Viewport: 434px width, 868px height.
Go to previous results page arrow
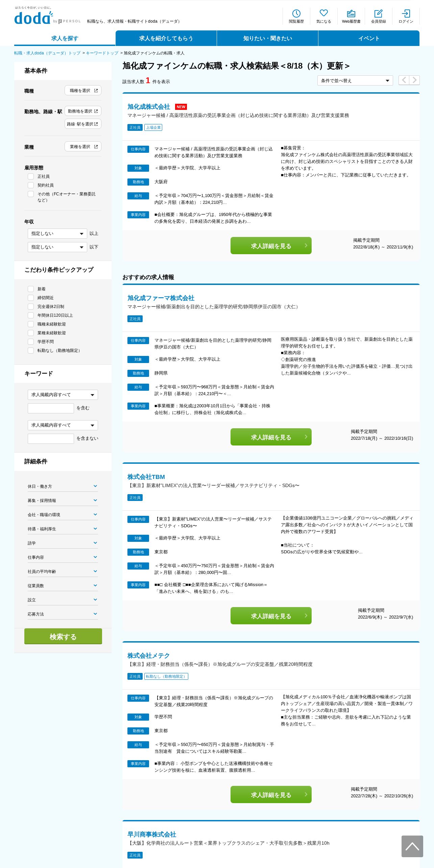click(404, 80)
